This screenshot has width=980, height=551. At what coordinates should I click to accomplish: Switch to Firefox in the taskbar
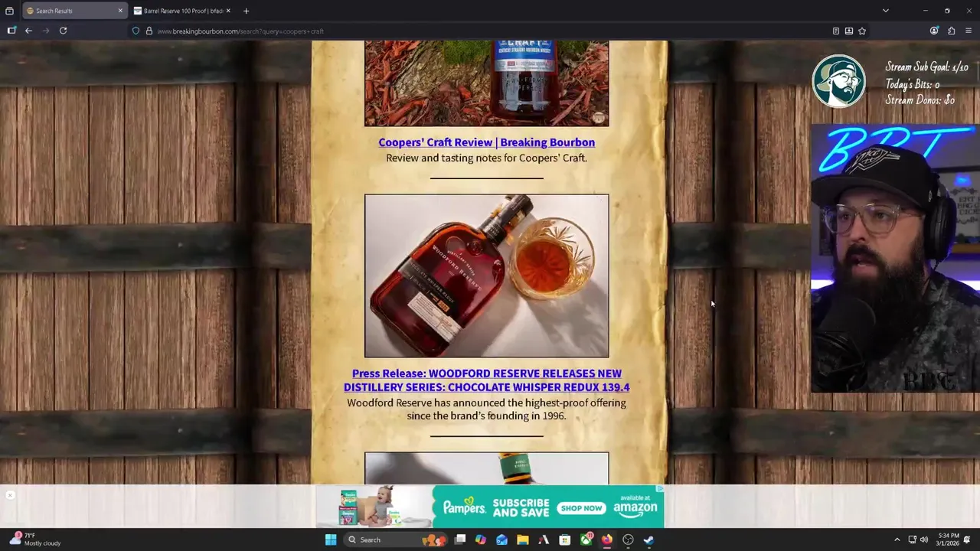click(606, 540)
